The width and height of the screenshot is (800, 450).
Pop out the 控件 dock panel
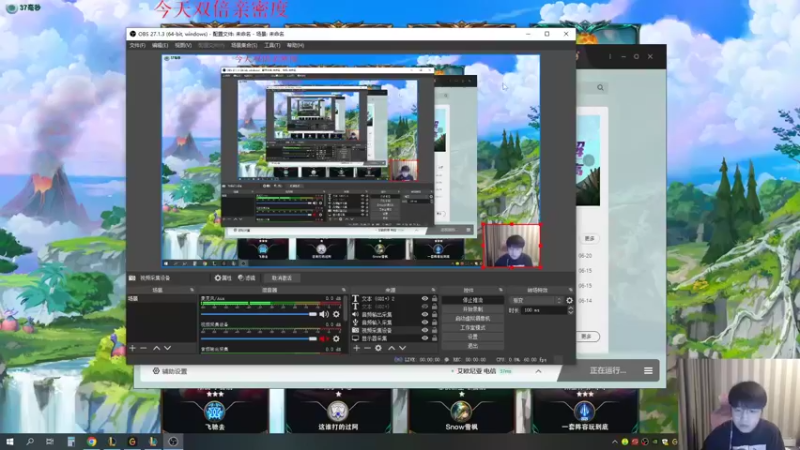click(500, 290)
